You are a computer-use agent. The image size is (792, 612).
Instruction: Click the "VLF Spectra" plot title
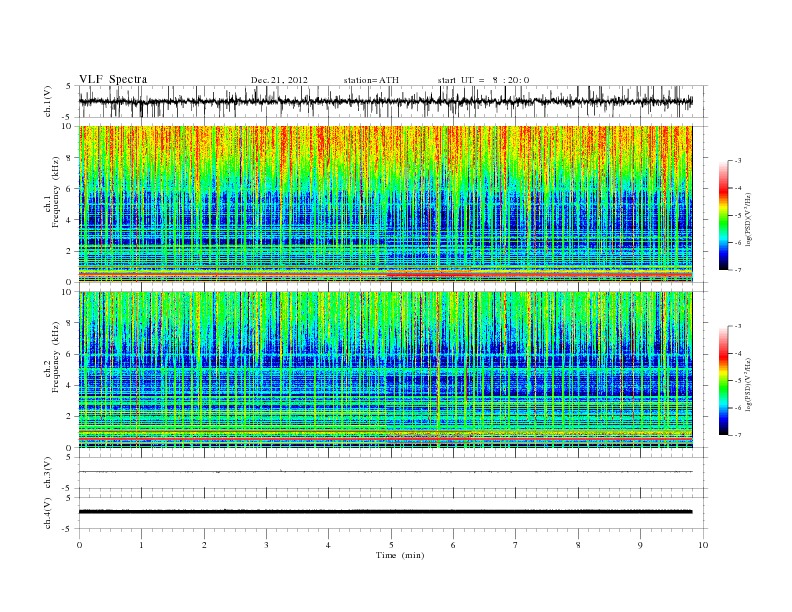[113, 79]
